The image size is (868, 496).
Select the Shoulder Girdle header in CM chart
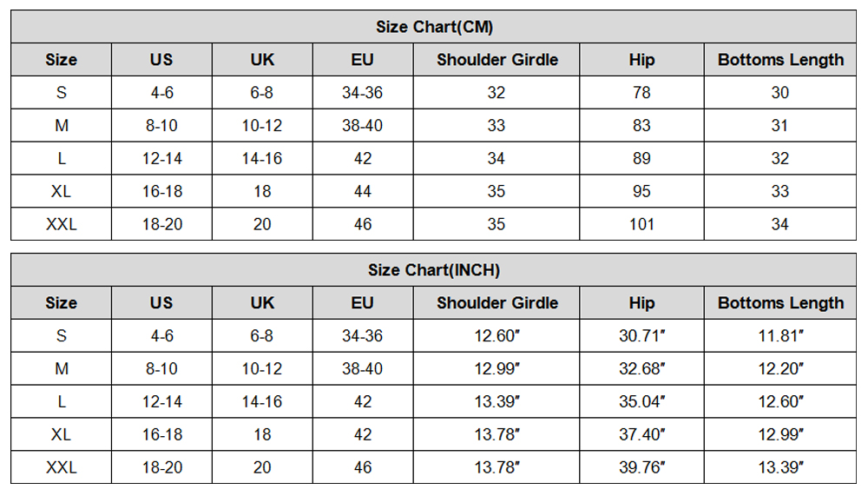[496, 60]
